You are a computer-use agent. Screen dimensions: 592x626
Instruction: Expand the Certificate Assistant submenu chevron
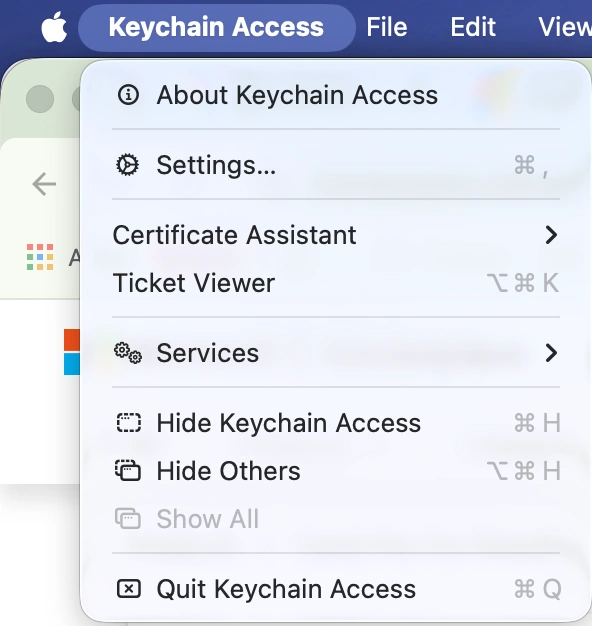tap(551, 235)
